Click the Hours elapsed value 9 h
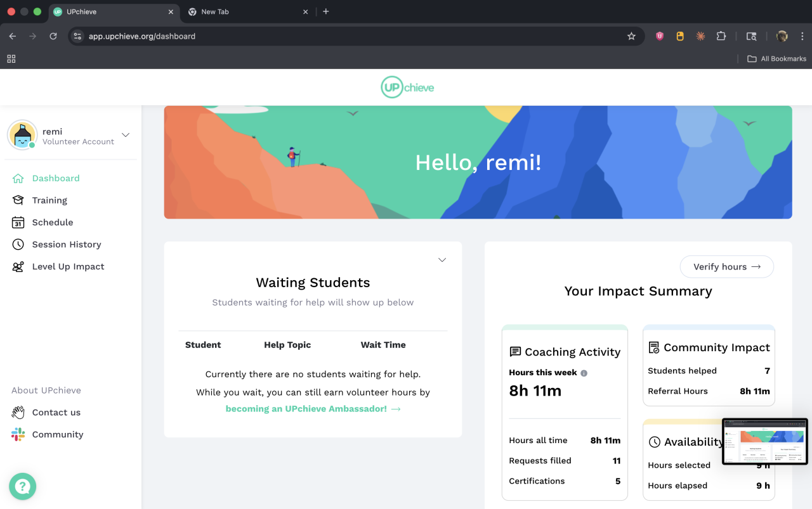The height and width of the screenshot is (509, 812). point(763,486)
